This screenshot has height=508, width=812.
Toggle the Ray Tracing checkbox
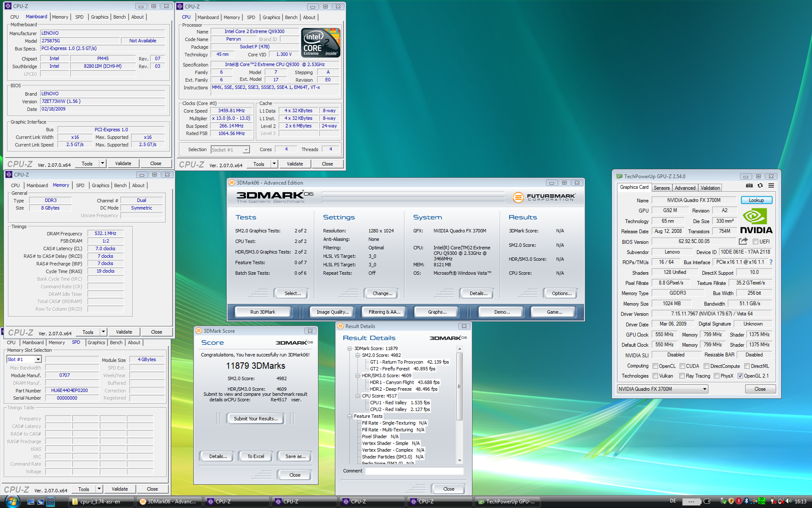[x=682, y=376]
